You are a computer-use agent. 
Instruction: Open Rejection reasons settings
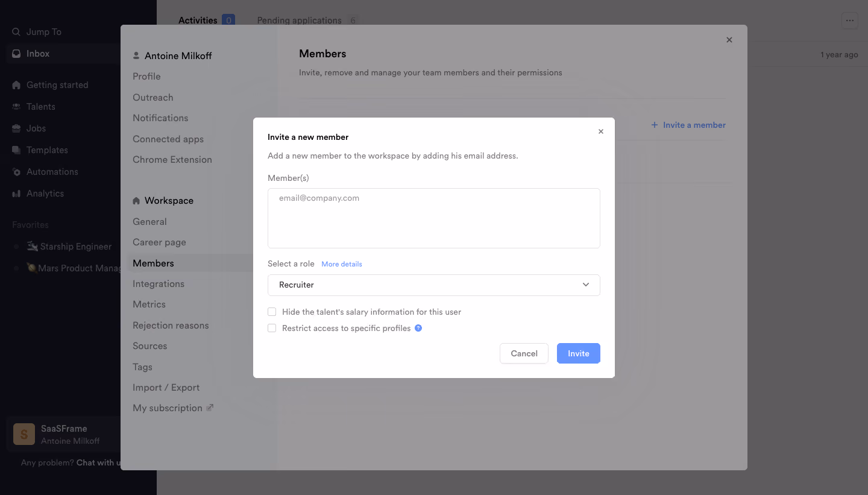pyautogui.click(x=171, y=326)
